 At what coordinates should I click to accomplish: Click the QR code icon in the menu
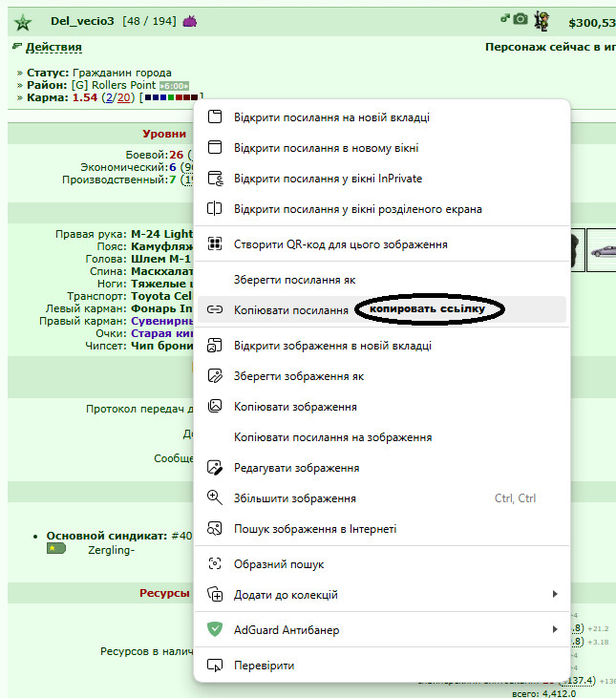pyautogui.click(x=215, y=243)
